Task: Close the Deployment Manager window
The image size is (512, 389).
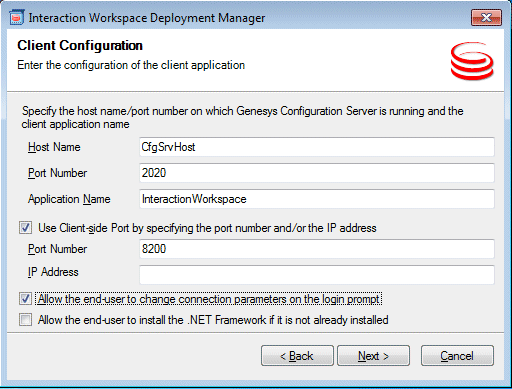Action: pyautogui.click(x=486, y=18)
